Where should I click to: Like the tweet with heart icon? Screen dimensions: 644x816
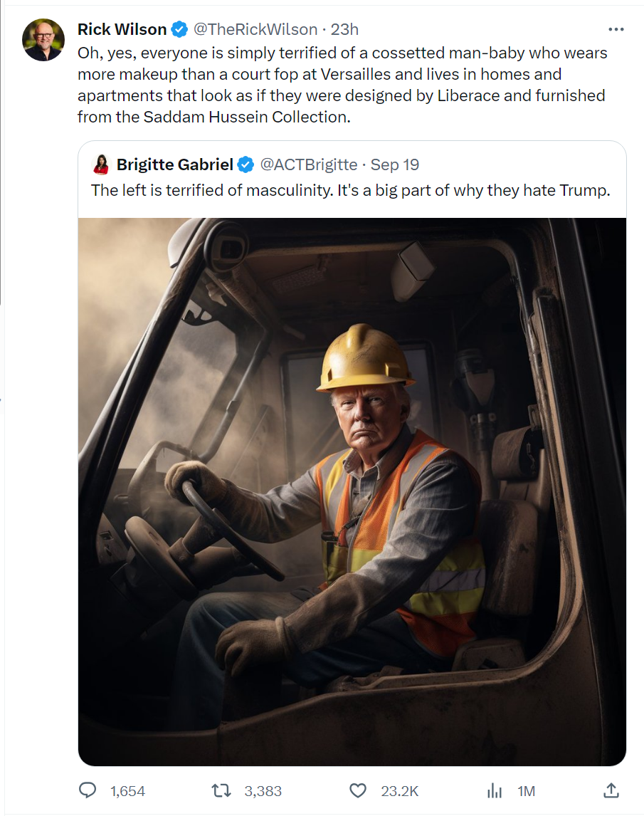coord(357,791)
